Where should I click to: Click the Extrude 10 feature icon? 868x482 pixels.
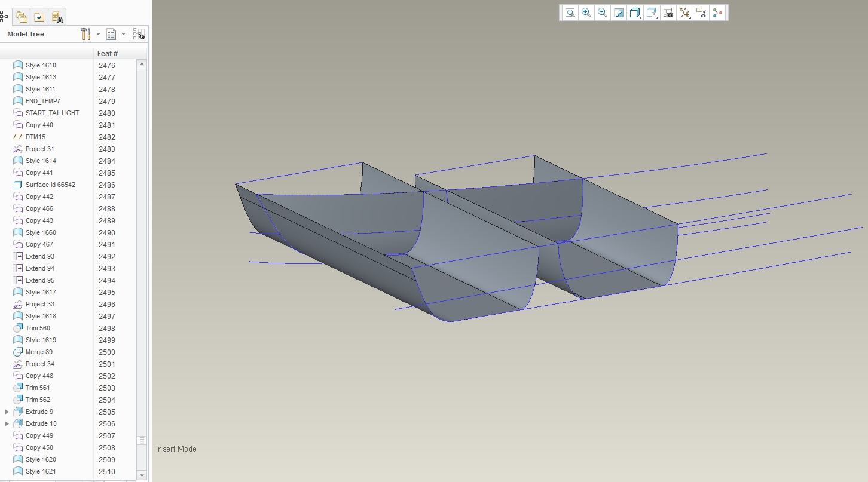click(18, 423)
